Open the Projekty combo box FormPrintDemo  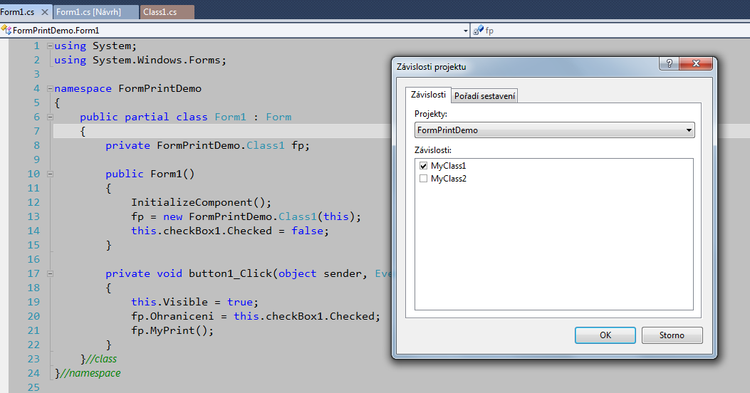click(554, 130)
